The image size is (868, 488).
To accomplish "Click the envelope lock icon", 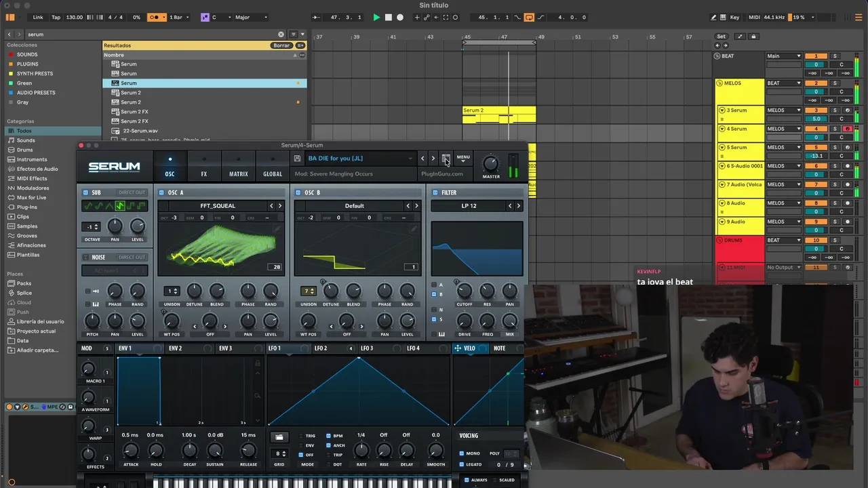I will (257, 363).
